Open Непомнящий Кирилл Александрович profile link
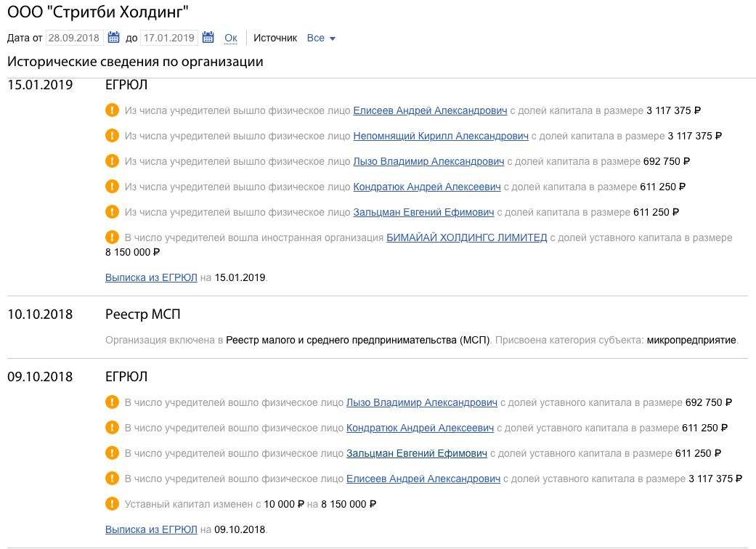 point(441,136)
